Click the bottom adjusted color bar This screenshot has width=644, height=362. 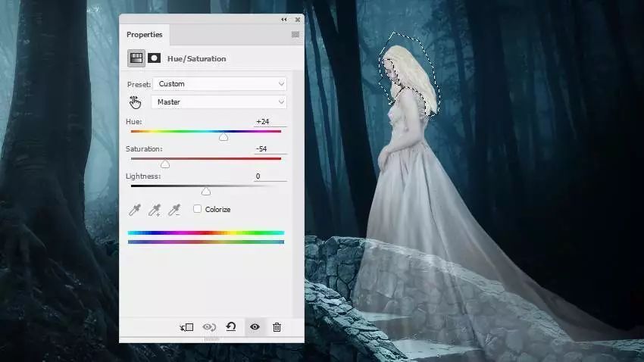(206, 242)
